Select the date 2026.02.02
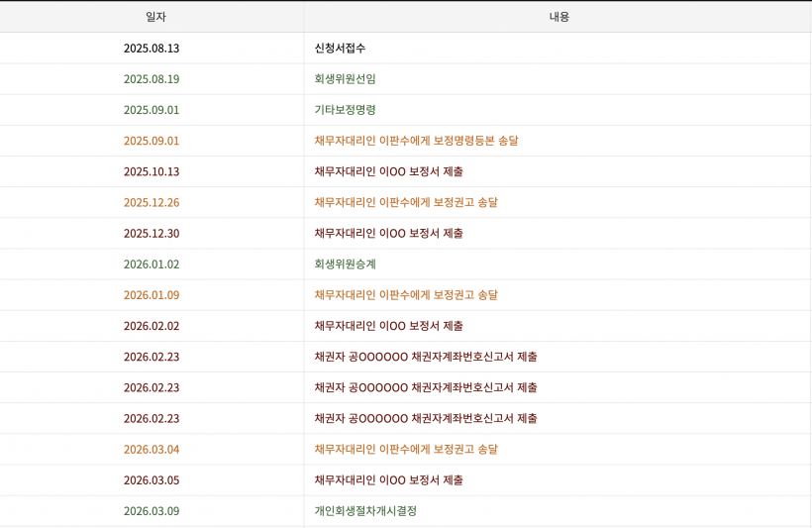The height and width of the screenshot is (528, 812). pos(152,326)
